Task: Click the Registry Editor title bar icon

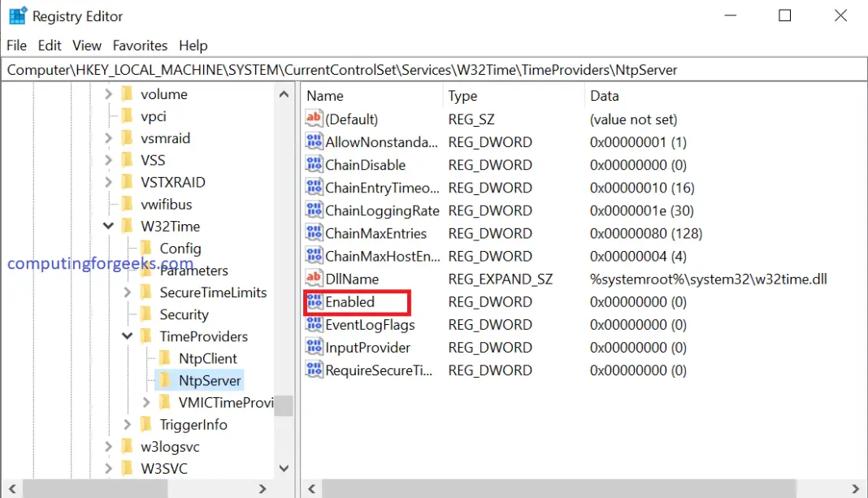Action: coord(18,15)
